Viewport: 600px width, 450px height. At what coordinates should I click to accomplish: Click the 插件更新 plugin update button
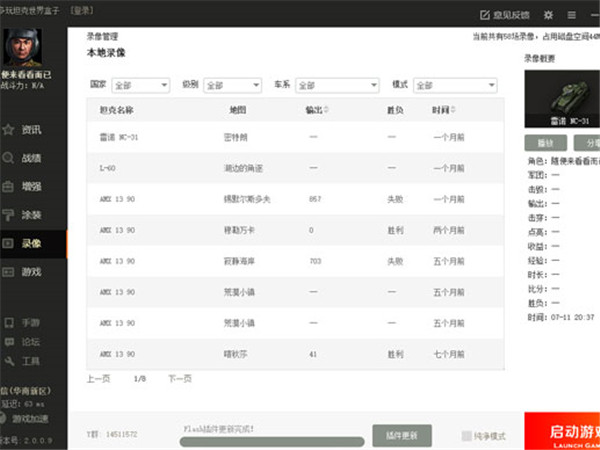[x=402, y=435]
